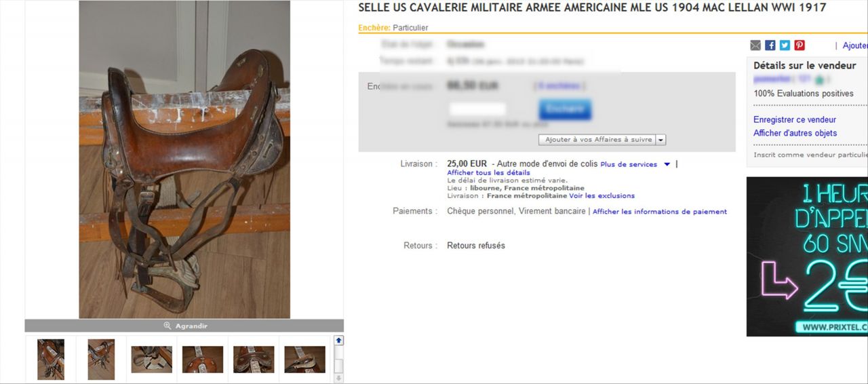This screenshot has width=868, height=384.
Task: Expand the Plus de services dropdown
Action: click(667, 164)
